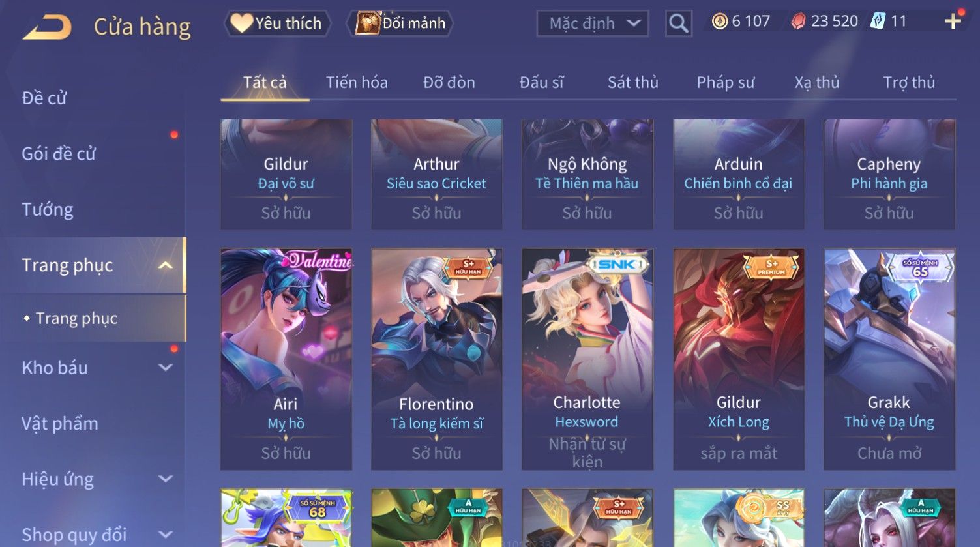Select the Charlotte Hexsword skin card

[x=587, y=359]
